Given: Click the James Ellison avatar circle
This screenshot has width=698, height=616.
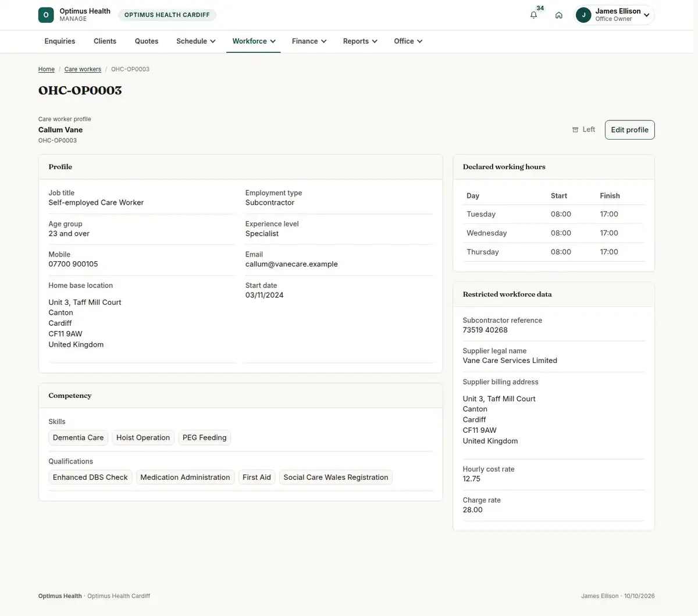Looking at the screenshot, I should (x=583, y=15).
